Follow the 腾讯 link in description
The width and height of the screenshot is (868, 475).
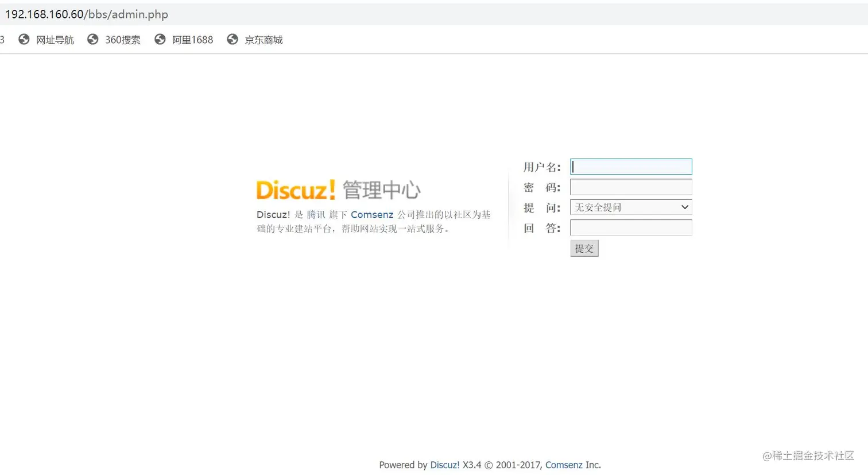coord(316,215)
